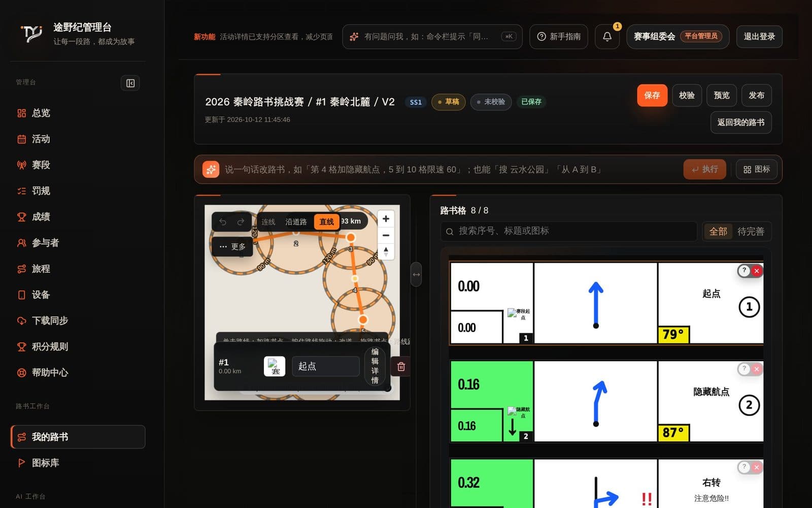This screenshot has width=812, height=508.
Task: Open 设备 in the sidebar
Action: coord(78,295)
